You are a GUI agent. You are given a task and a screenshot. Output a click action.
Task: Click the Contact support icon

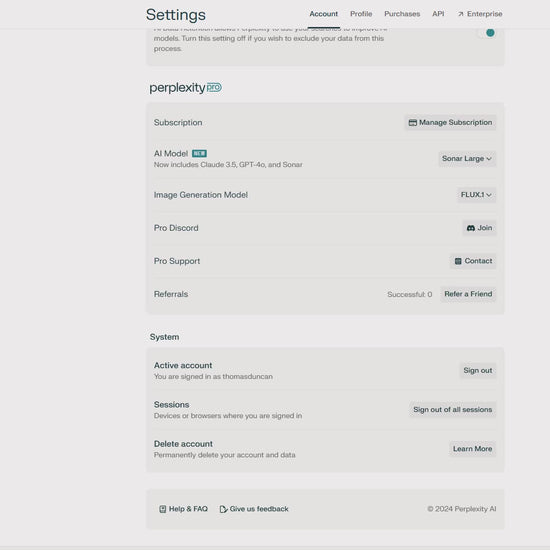pos(458,261)
